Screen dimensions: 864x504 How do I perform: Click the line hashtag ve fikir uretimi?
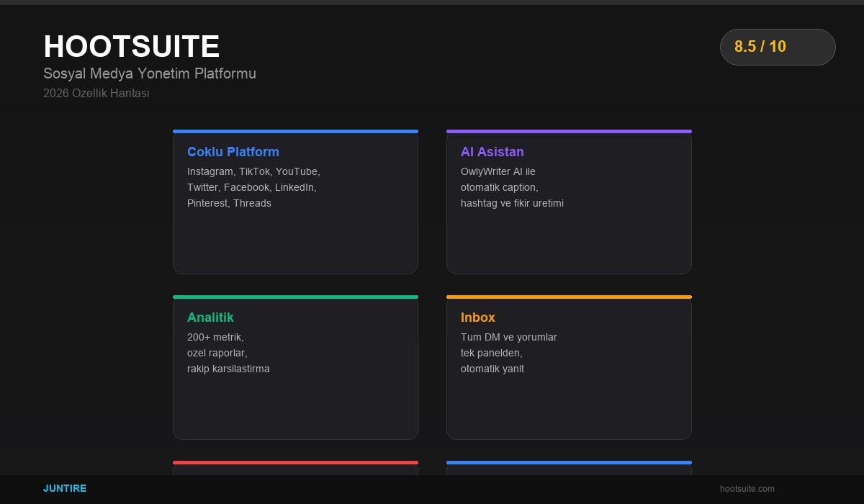[x=512, y=203]
